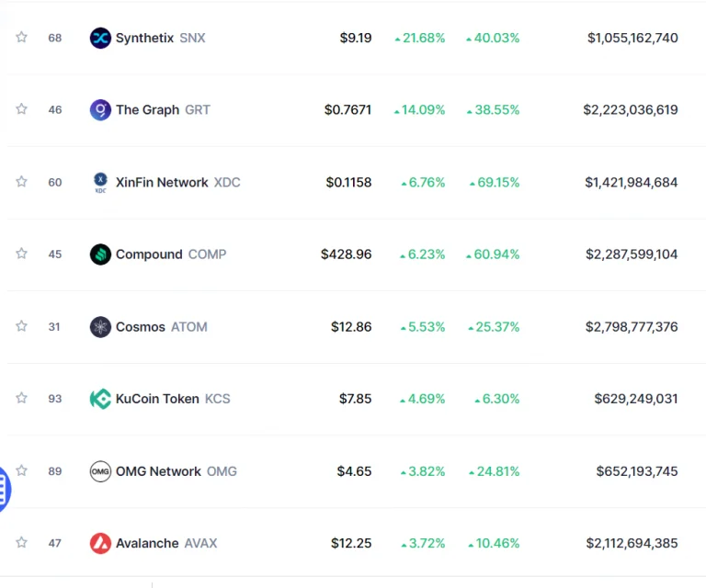
Task: Click the OMG Network logo icon
Action: [100, 471]
